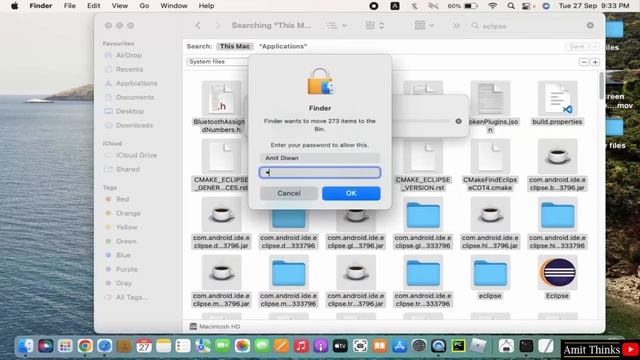
Task: Stop the move progress with the cancel icon
Action: (458, 121)
